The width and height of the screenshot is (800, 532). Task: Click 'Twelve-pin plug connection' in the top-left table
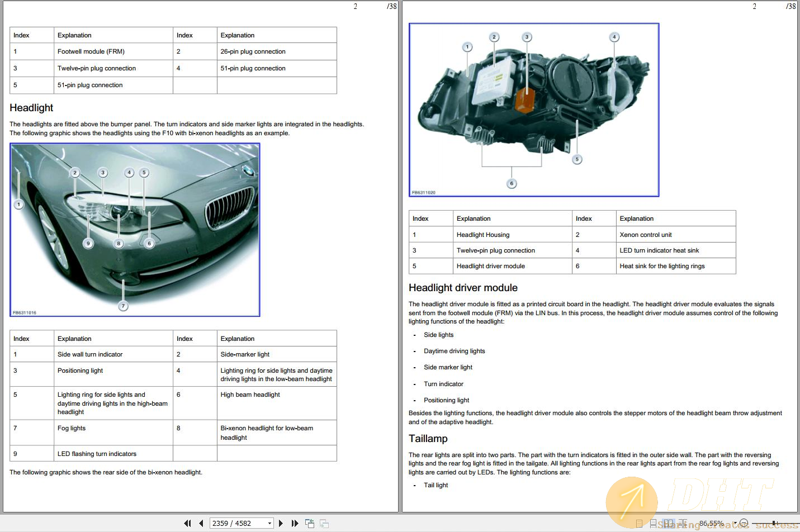click(113, 68)
